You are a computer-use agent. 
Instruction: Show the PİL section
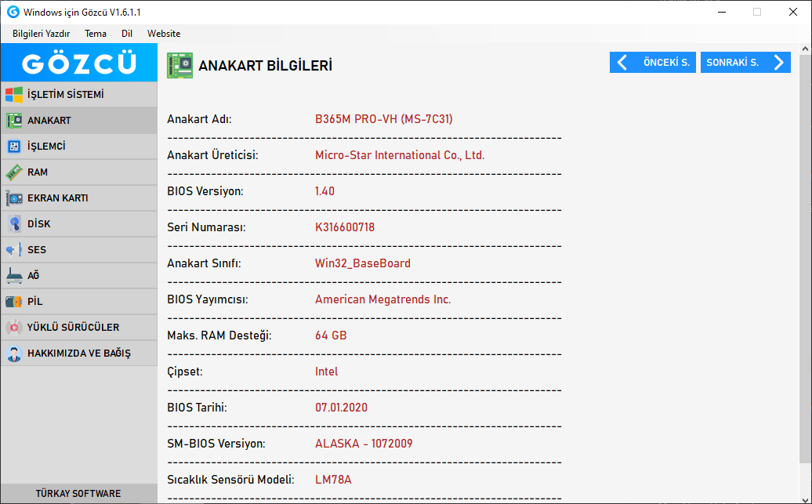click(x=79, y=302)
